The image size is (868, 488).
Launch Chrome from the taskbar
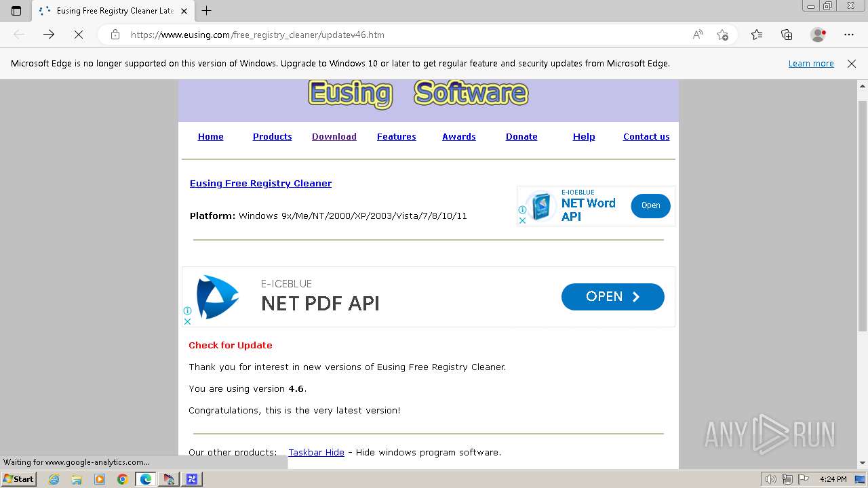click(x=122, y=479)
